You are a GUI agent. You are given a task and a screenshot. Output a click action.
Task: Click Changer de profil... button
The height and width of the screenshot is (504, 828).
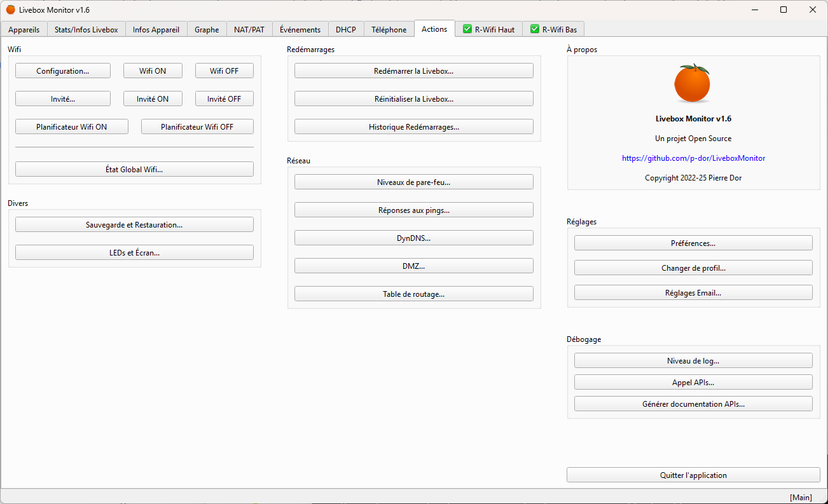[x=693, y=268]
